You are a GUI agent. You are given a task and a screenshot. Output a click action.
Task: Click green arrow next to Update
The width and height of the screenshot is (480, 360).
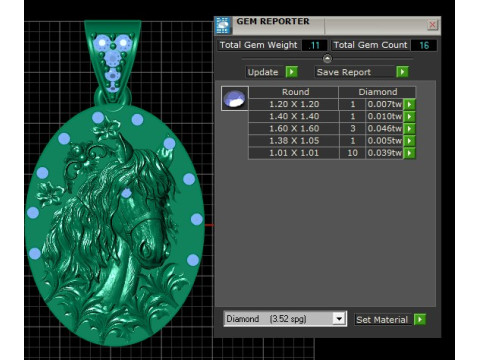tap(292, 72)
